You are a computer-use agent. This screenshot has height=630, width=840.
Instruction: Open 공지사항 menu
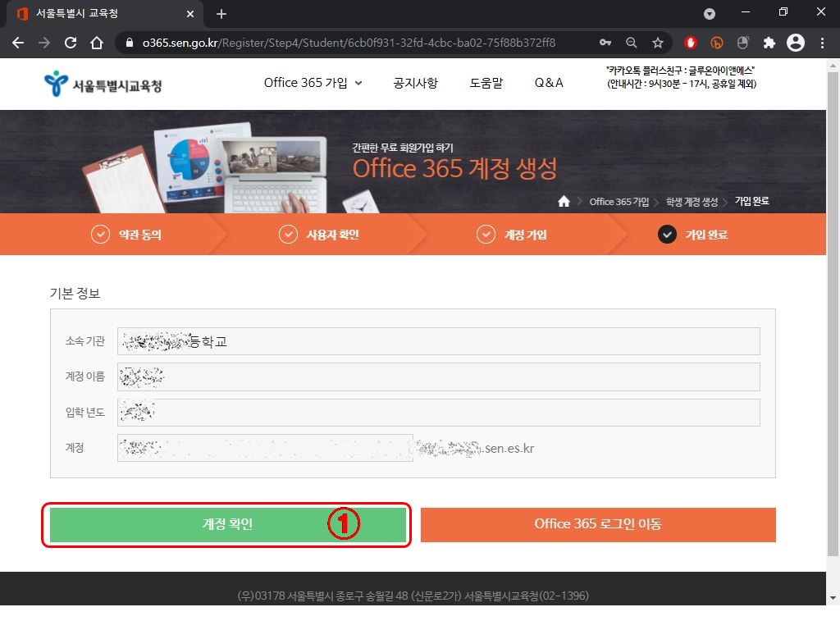pos(415,83)
